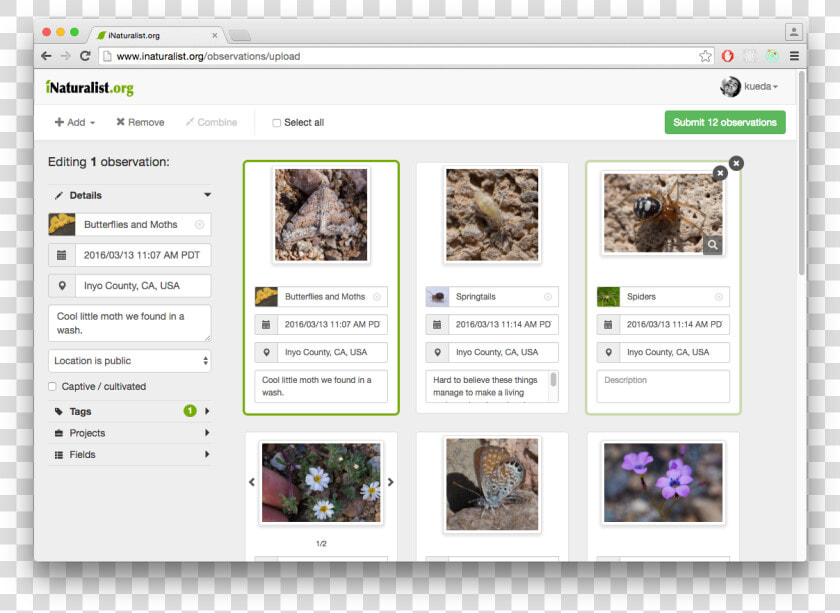Select the moth photo thumbnail
Image resolution: width=840 pixels, height=613 pixels.
(x=321, y=214)
